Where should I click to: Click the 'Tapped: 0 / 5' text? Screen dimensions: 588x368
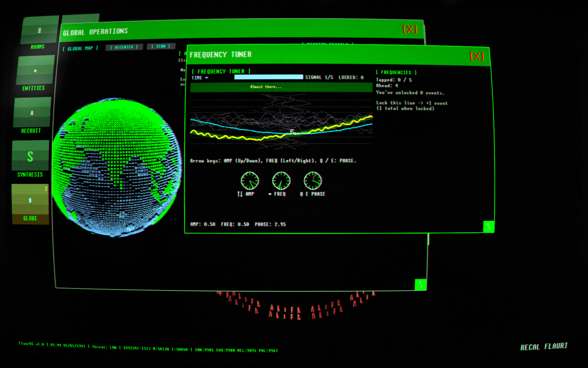[x=394, y=80]
